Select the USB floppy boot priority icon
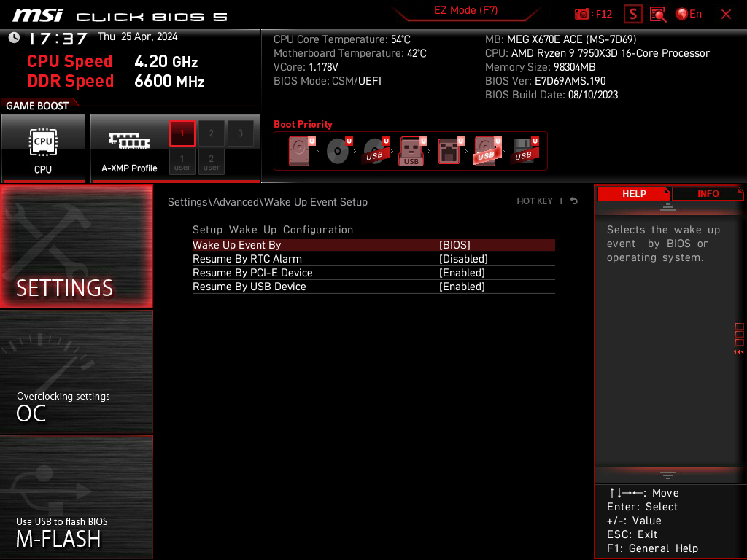The image size is (747, 560). tap(524, 151)
